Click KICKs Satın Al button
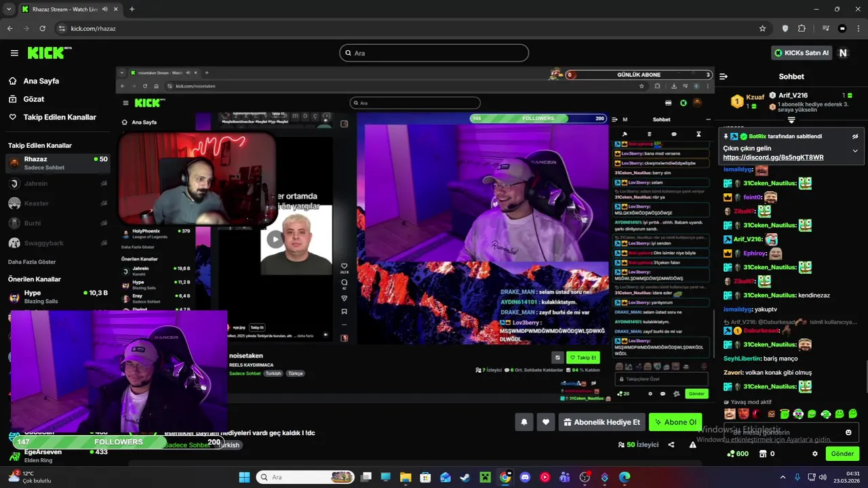868x488 pixels. coord(802,53)
